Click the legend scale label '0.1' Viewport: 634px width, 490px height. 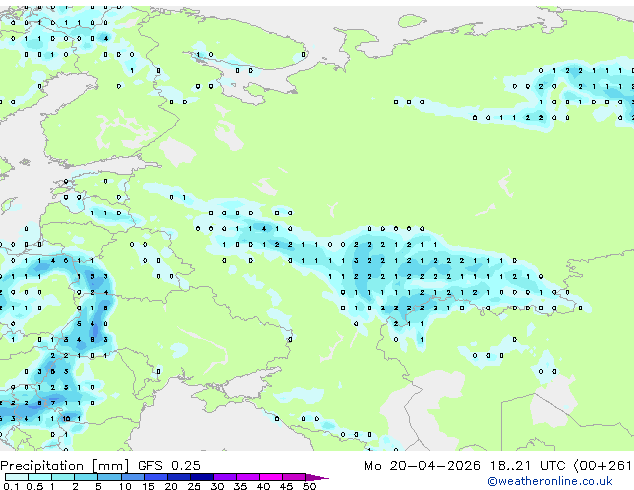point(11,486)
